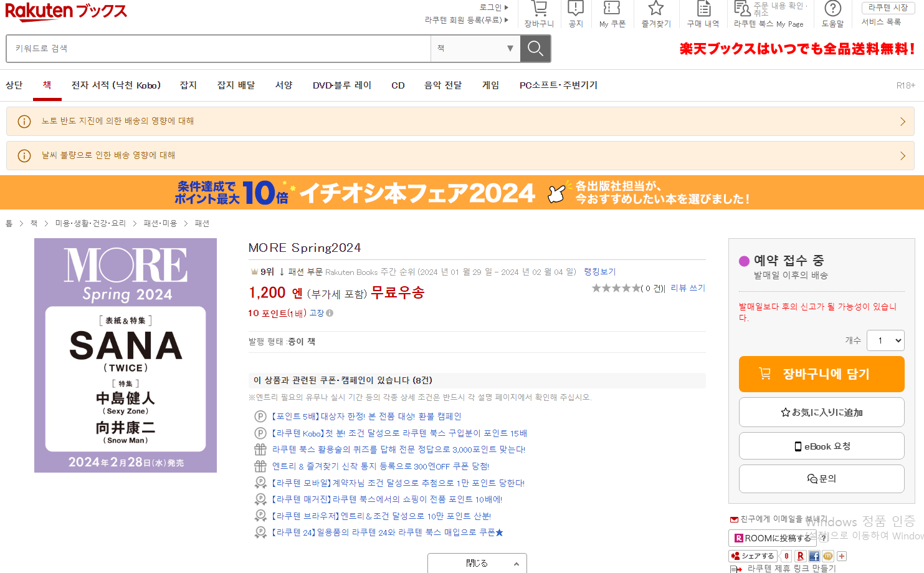Select the DVD·블루 레이 tab

[341, 85]
